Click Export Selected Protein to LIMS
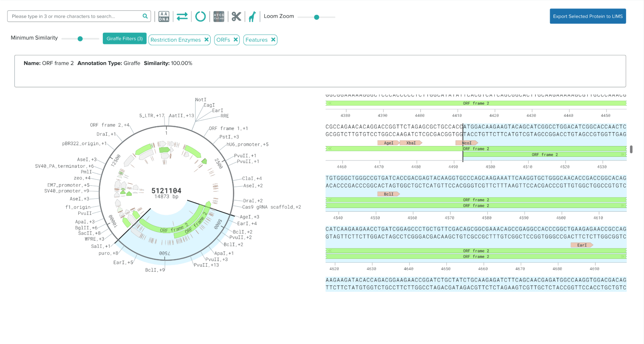The image size is (644, 344). point(587,16)
